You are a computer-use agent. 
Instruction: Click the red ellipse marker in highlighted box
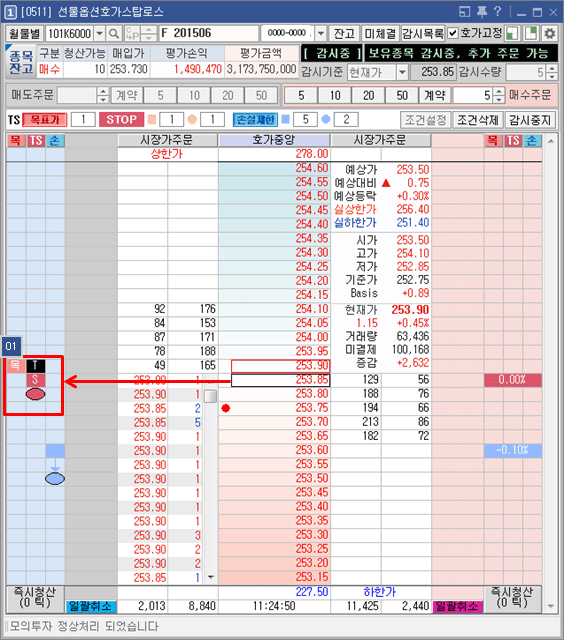click(36, 394)
